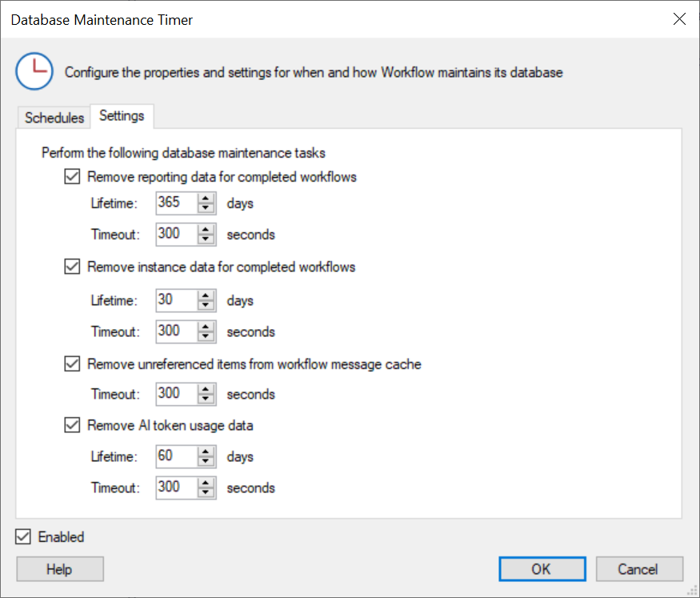Uncheck Remove AI token usage data
The width and height of the screenshot is (700, 598).
click(x=73, y=426)
